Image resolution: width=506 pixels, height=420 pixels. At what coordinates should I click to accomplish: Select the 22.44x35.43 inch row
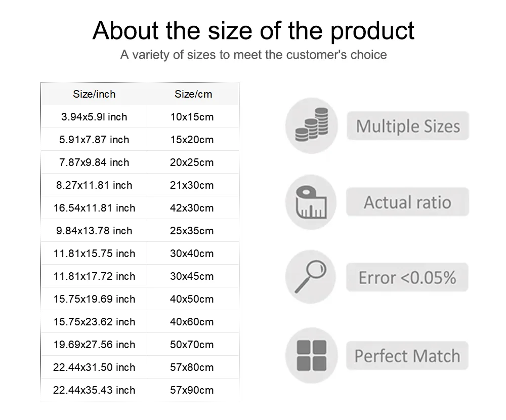tap(140, 390)
